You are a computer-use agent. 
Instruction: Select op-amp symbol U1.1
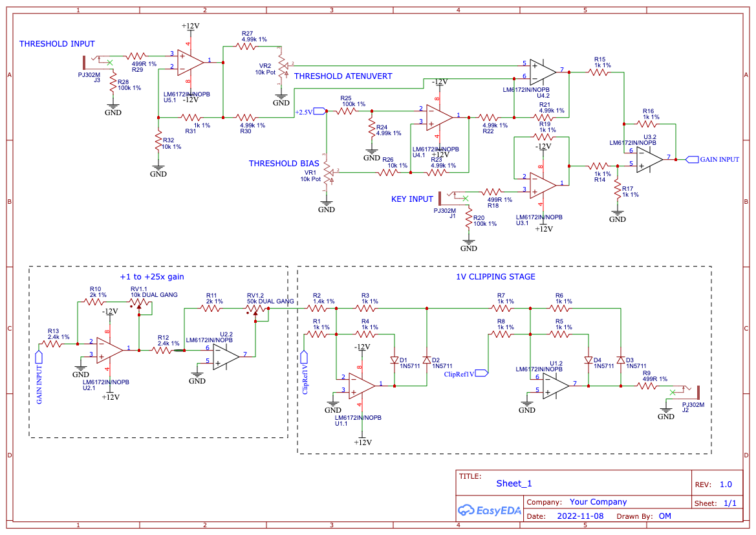[x=362, y=386]
